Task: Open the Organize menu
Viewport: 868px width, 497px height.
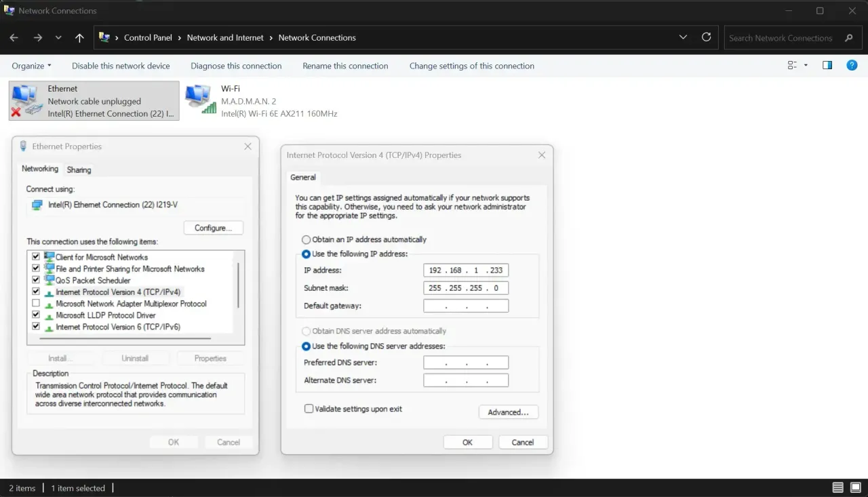Action: 32,66
